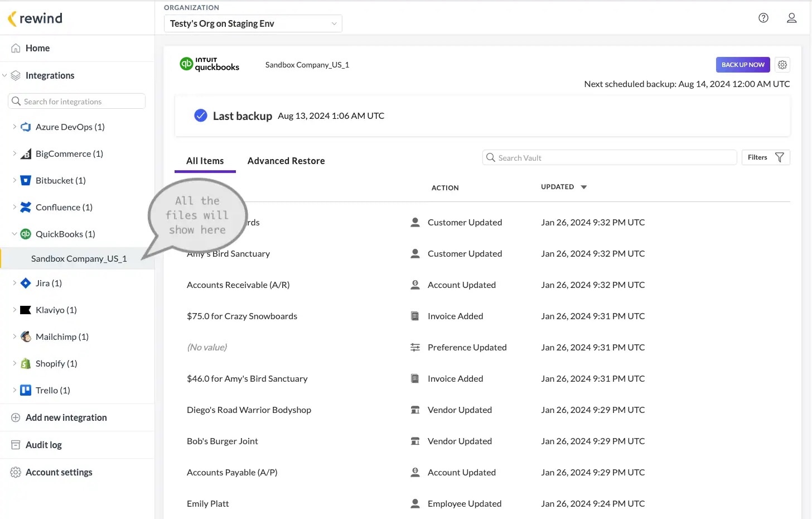Open Diego's Road Warrior Bodyshop item
This screenshot has width=812, height=519.
pyautogui.click(x=249, y=410)
